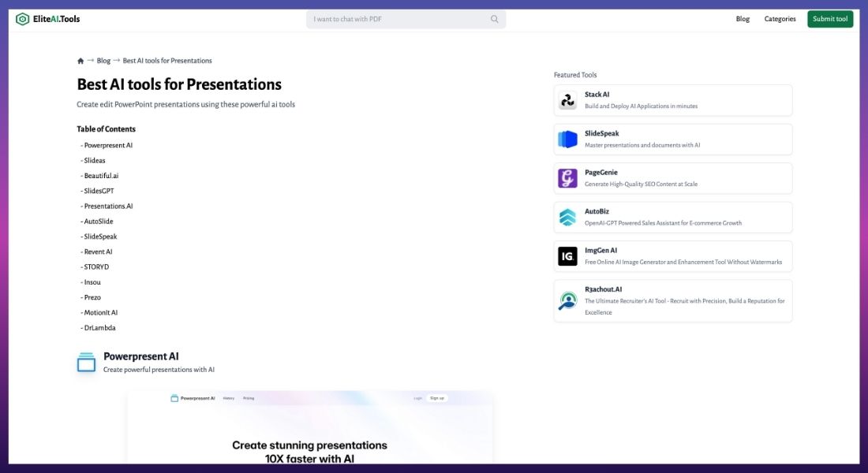Jump to Slideas in table of contents
Image resolution: width=868 pixels, height=473 pixels.
[94, 161]
